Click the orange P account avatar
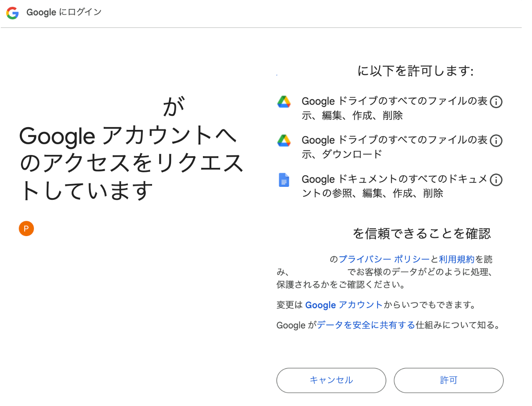The image size is (532, 406). tap(26, 229)
